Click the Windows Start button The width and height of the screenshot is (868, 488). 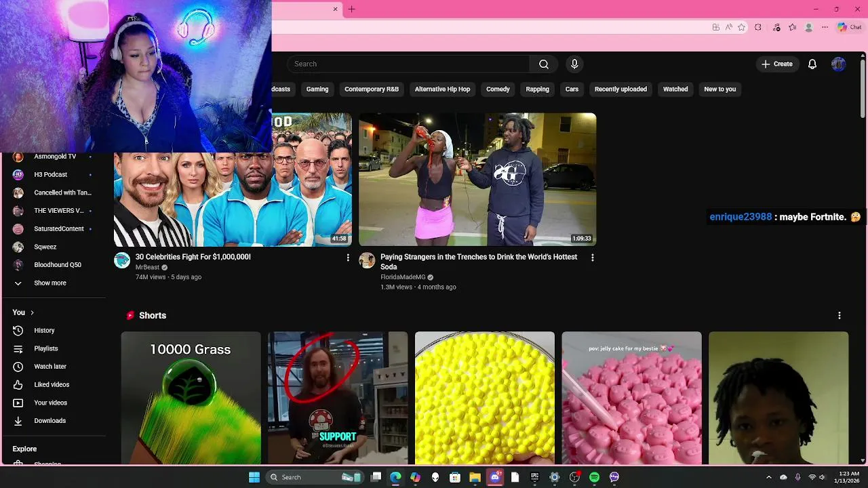pyautogui.click(x=254, y=477)
